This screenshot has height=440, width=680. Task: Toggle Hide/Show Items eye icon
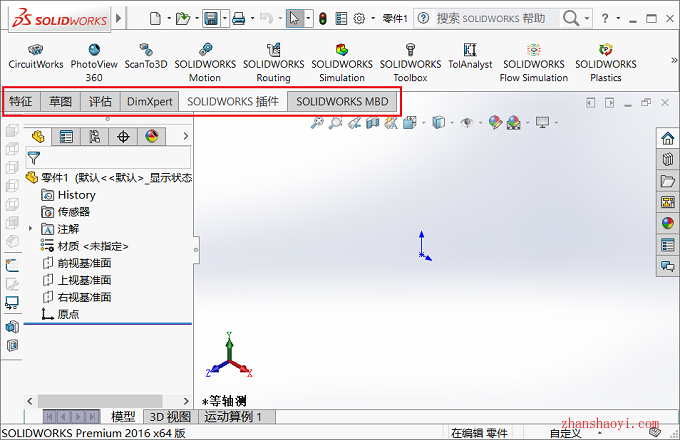pos(467,123)
